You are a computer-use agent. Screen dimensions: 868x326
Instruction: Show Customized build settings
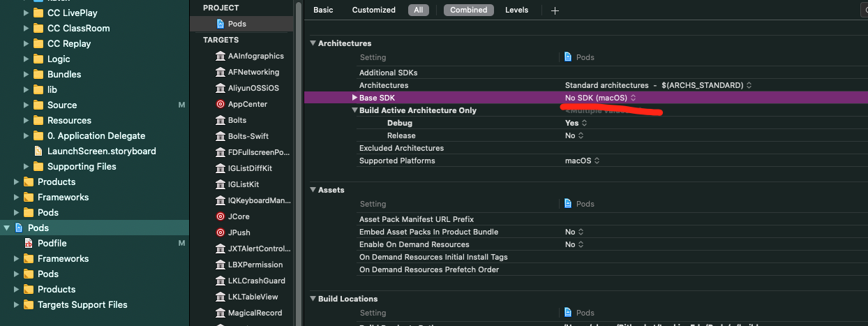(x=373, y=10)
